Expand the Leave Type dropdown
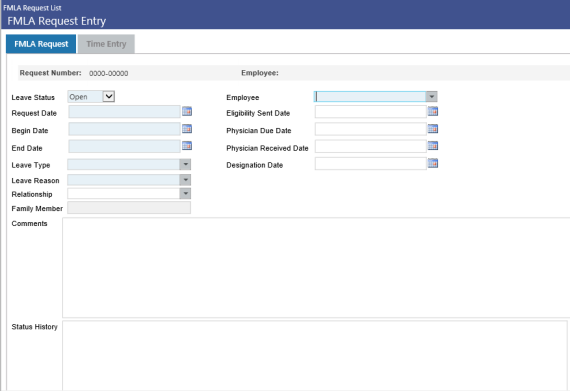 [185, 165]
